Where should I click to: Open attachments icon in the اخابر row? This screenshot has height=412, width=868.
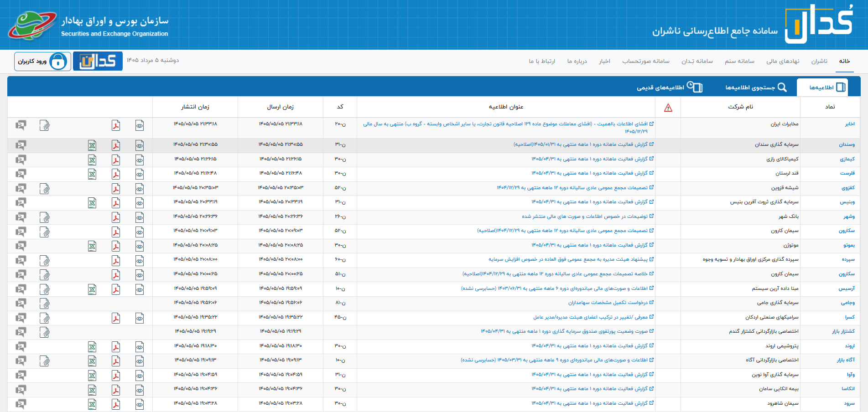(x=44, y=125)
